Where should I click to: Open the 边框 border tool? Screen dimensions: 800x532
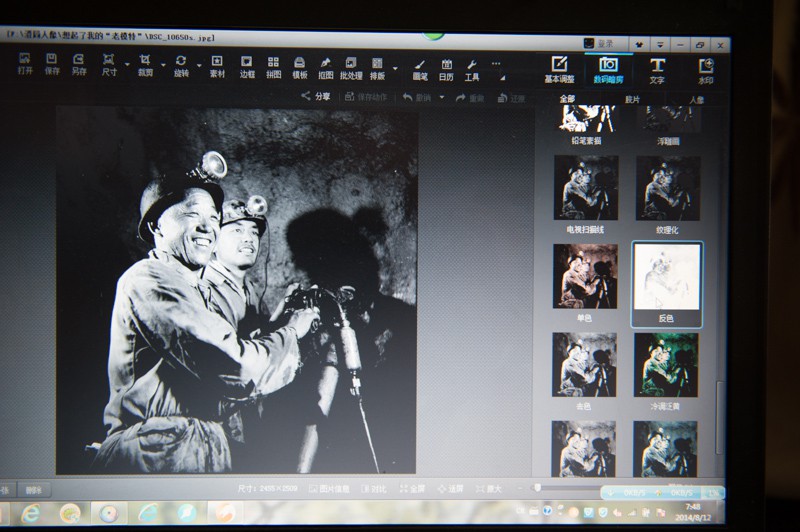[x=247, y=67]
